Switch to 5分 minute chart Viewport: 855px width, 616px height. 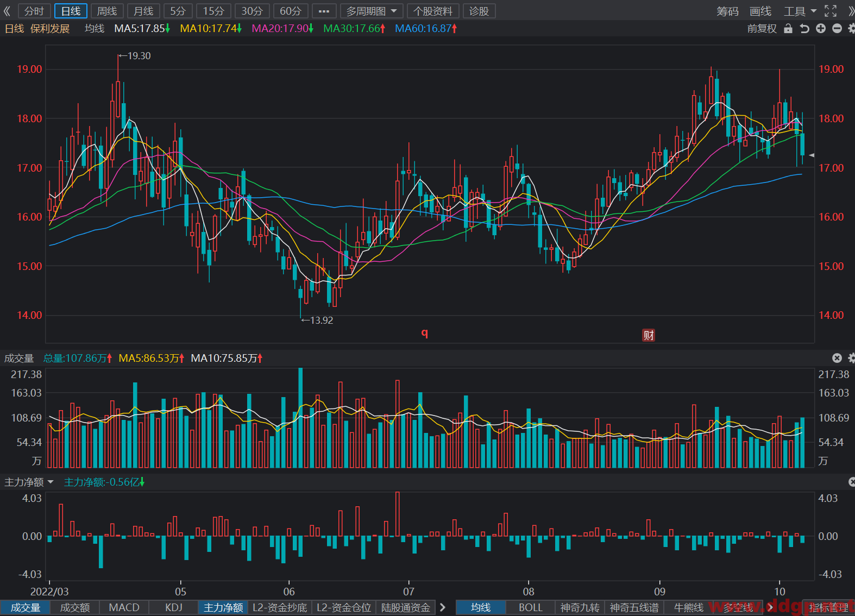click(x=178, y=11)
